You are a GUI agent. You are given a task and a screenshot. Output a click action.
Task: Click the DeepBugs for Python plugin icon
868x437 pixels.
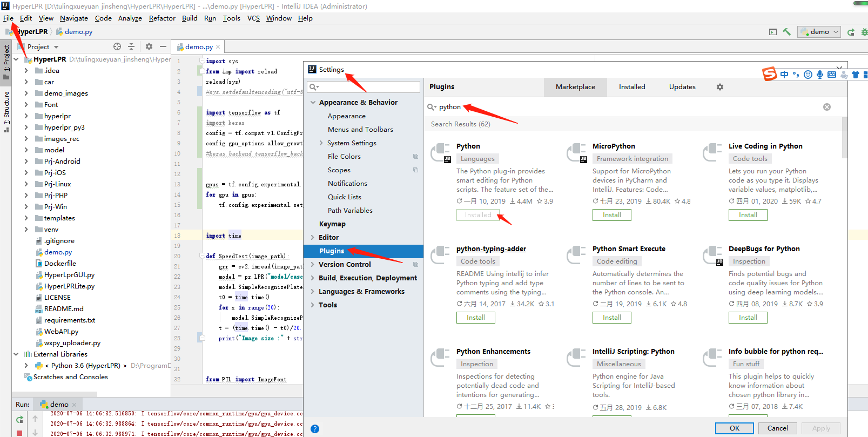tap(713, 256)
